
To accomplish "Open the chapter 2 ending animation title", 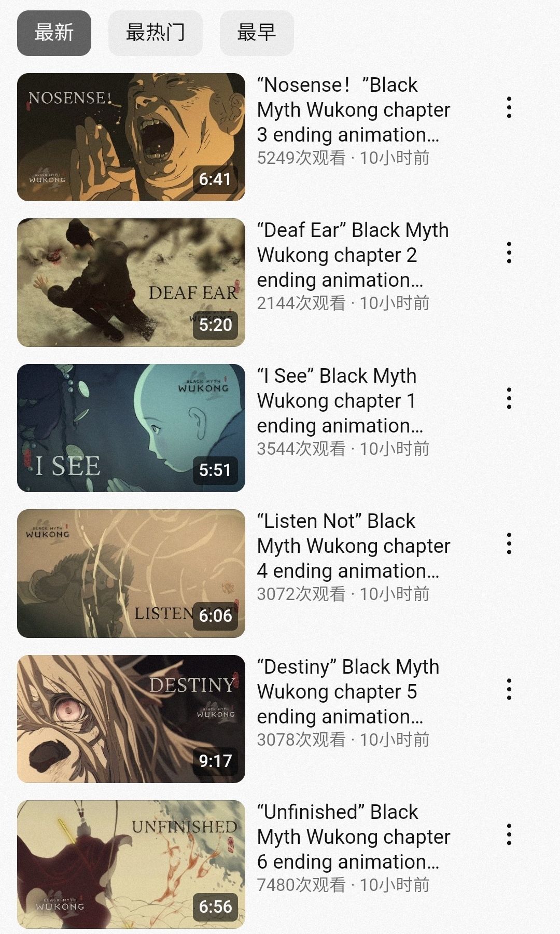I will tap(353, 255).
